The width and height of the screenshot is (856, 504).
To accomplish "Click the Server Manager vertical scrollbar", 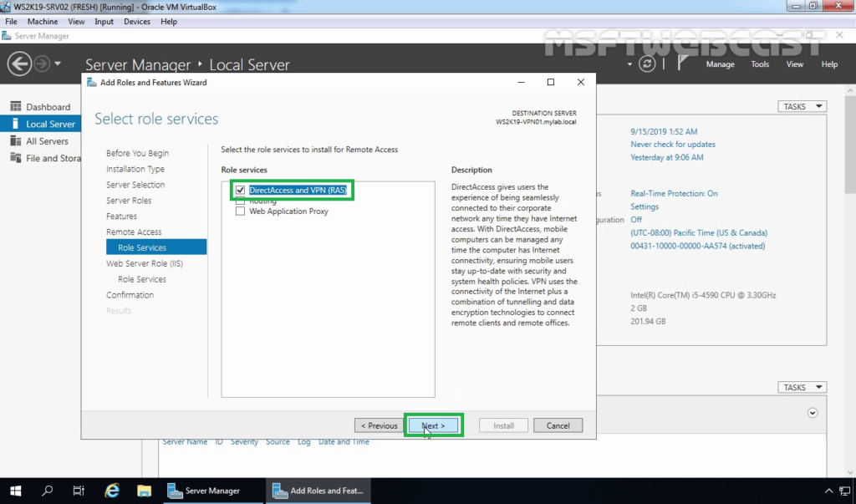I will (x=850, y=145).
